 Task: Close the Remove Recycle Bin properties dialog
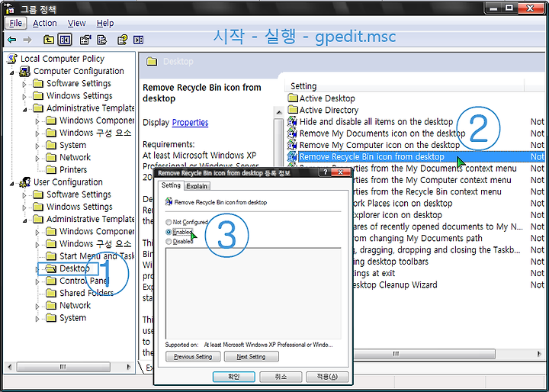click(340, 172)
